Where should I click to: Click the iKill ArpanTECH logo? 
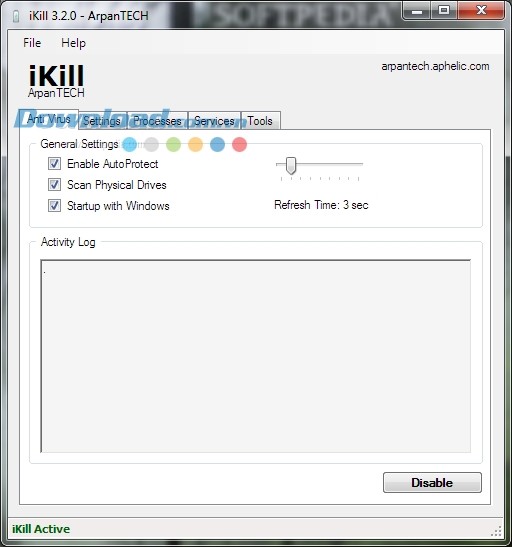(56, 81)
